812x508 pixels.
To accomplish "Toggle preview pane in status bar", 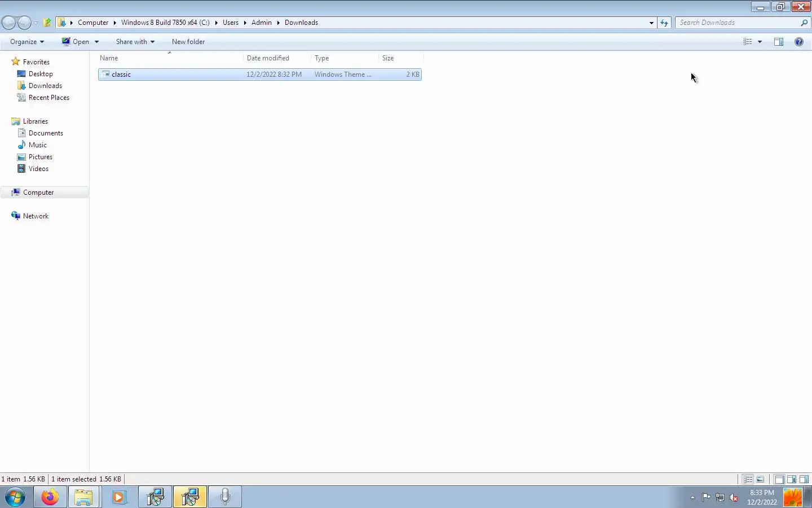I will click(x=804, y=479).
